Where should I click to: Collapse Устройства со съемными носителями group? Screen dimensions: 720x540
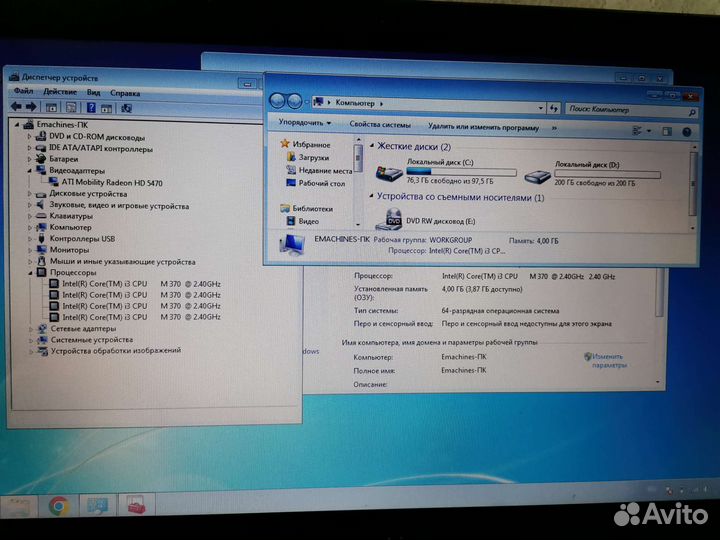click(x=371, y=196)
